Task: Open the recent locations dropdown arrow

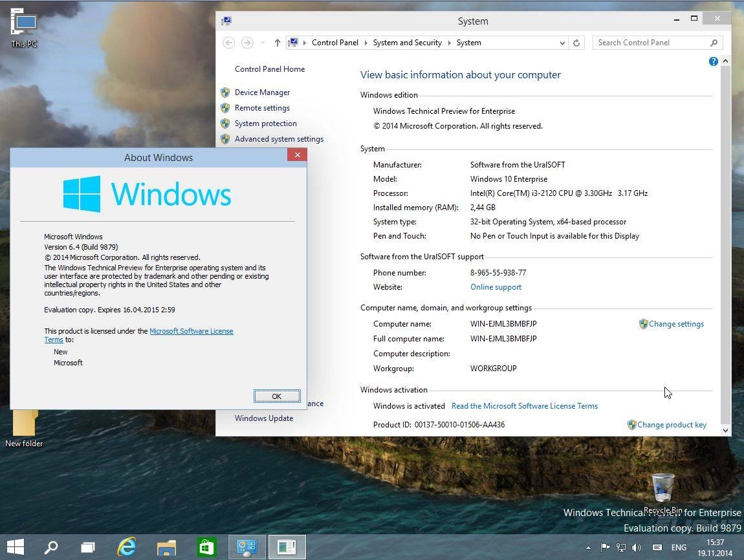Action: click(x=263, y=43)
